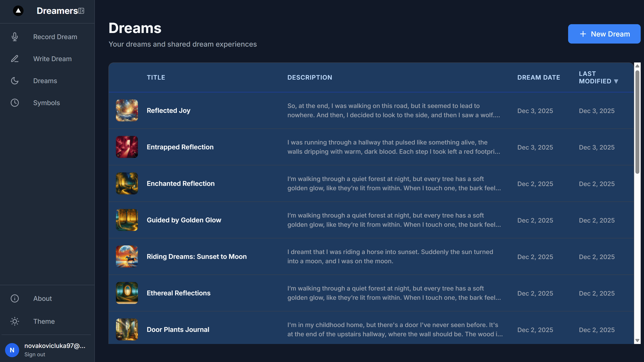Click the Dreamers triangle logo
This screenshot has height=362, width=644.
[18, 11]
